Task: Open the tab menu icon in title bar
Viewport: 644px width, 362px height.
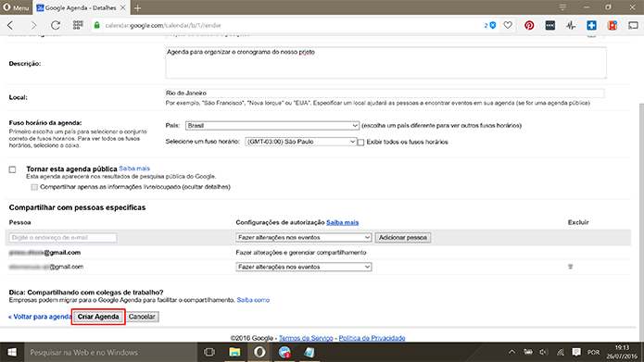Action: coord(562,7)
